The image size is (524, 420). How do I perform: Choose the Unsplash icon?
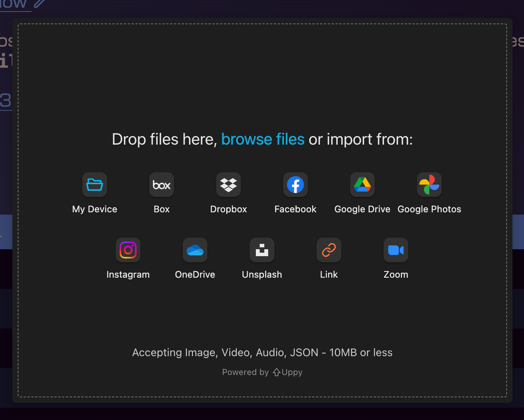coord(262,250)
